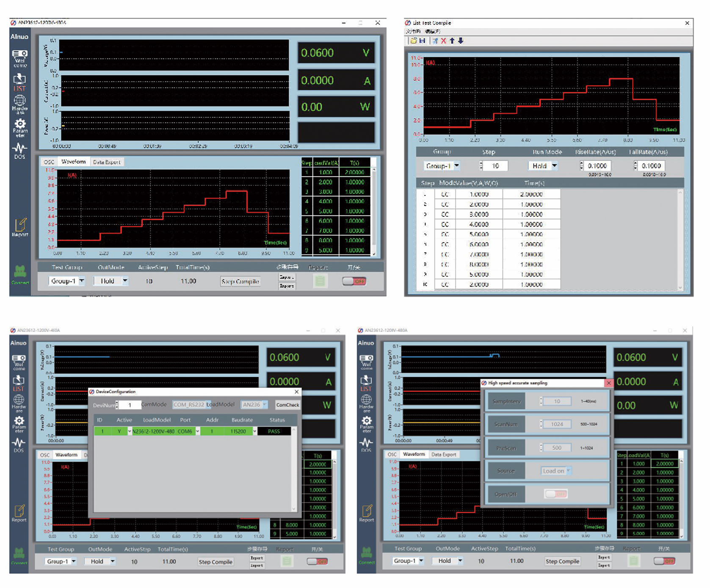
Task: Click the open folder icon in List Test Compile
Action: pos(414,41)
